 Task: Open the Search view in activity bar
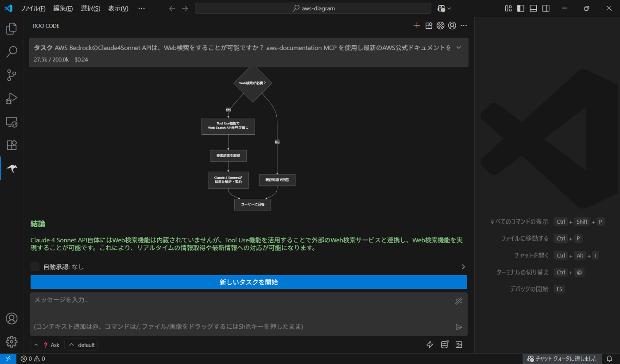point(12,52)
